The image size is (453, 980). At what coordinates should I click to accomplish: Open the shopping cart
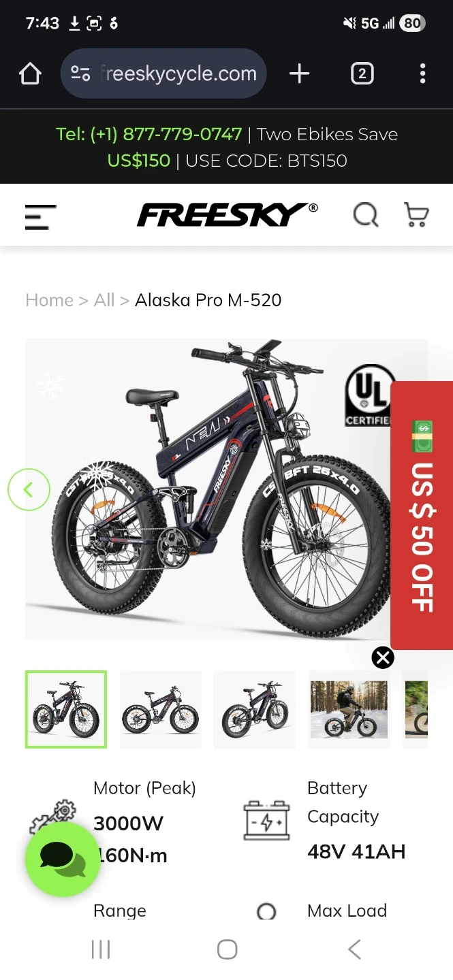click(x=416, y=215)
